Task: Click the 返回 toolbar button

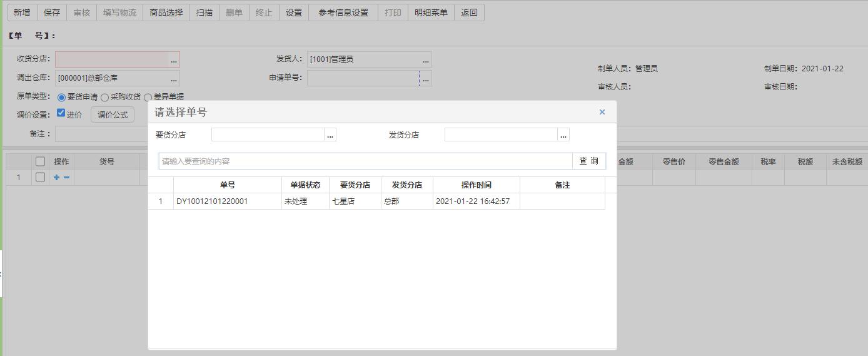Action: pyautogui.click(x=469, y=13)
